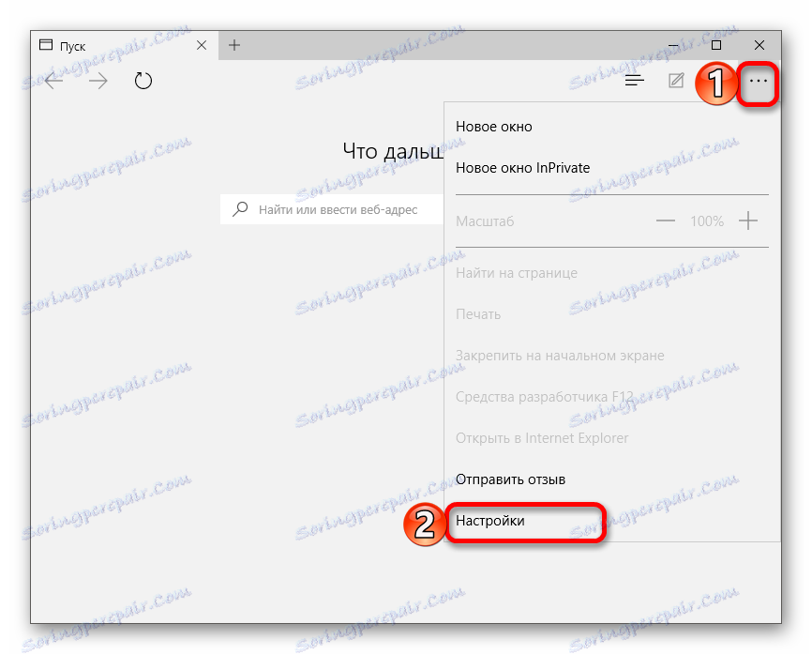Viewport: 812px width, 654px height.
Task: Click the zoom increase plus control
Action: click(x=747, y=221)
